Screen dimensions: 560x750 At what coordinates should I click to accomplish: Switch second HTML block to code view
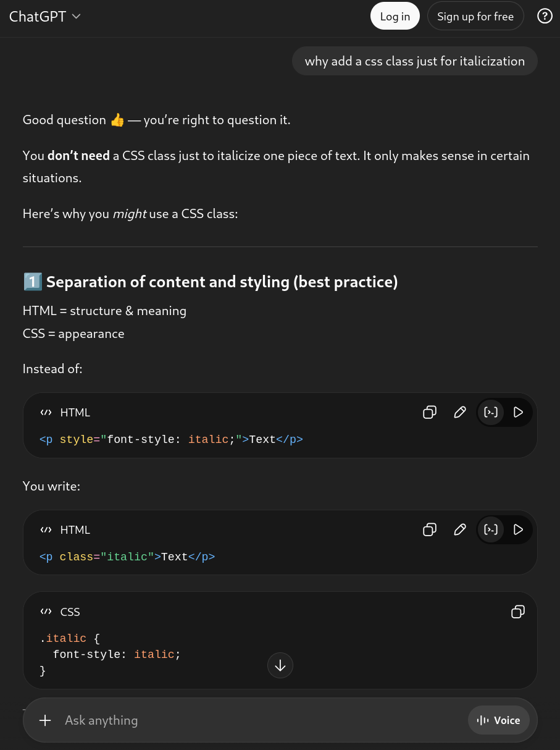pyautogui.click(x=491, y=529)
